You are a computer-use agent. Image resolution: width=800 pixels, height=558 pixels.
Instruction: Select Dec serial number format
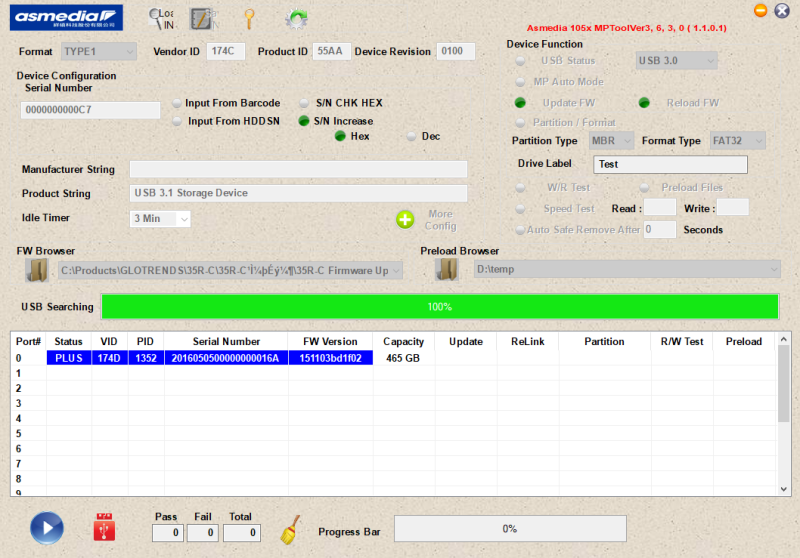coord(411,136)
